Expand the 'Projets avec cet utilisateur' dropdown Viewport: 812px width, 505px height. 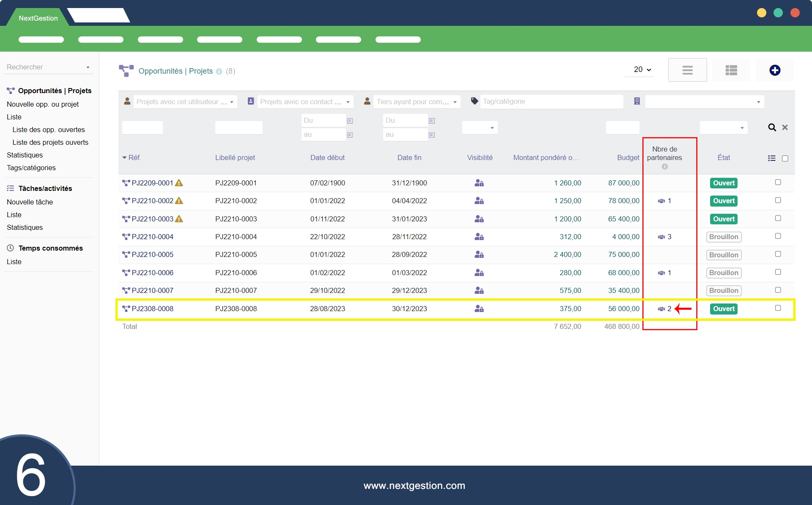pyautogui.click(x=185, y=102)
